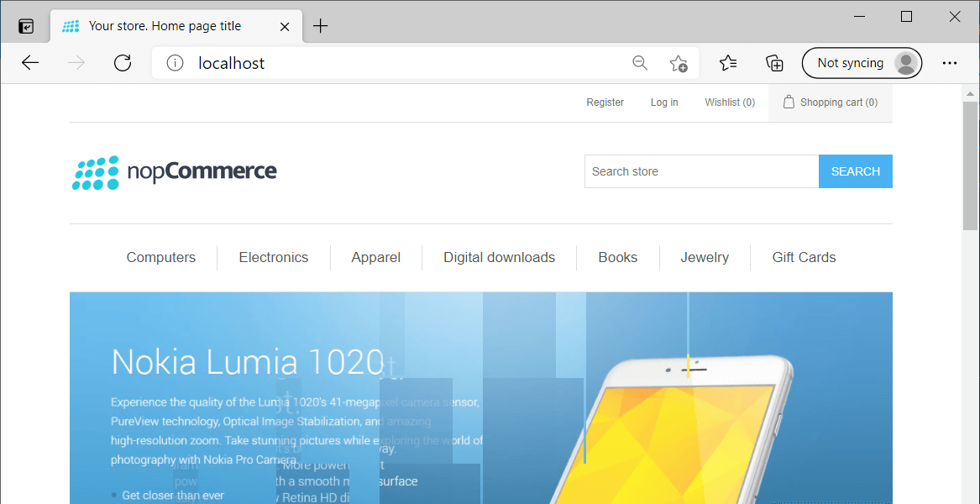Open the Favorites list icon
The image size is (980, 504).
coord(728,62)
